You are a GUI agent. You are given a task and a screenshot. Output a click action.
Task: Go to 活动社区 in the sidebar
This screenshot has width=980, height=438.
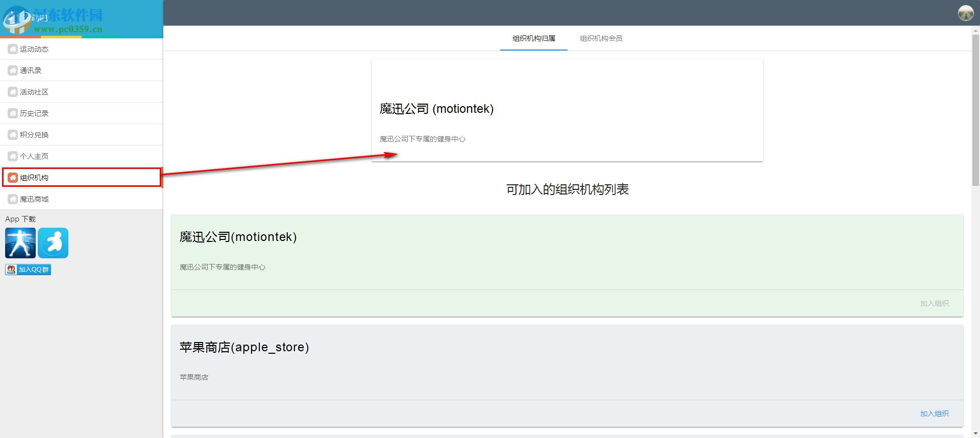[x=82, y=92]
